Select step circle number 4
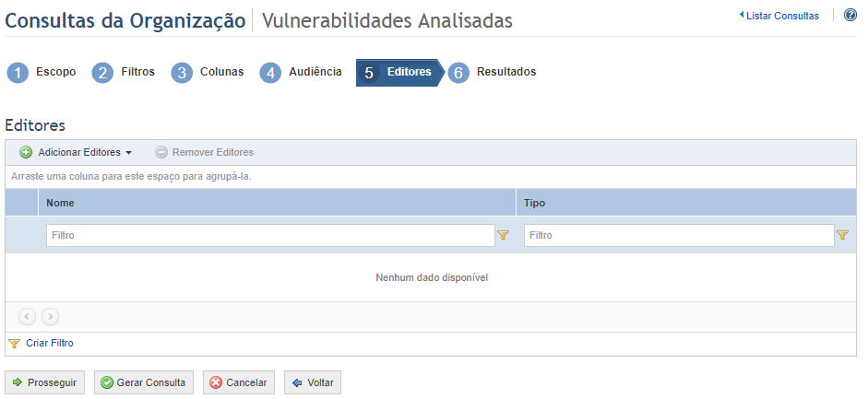Image resolution: width=868 pixels, height=399 pixels. 270,73
